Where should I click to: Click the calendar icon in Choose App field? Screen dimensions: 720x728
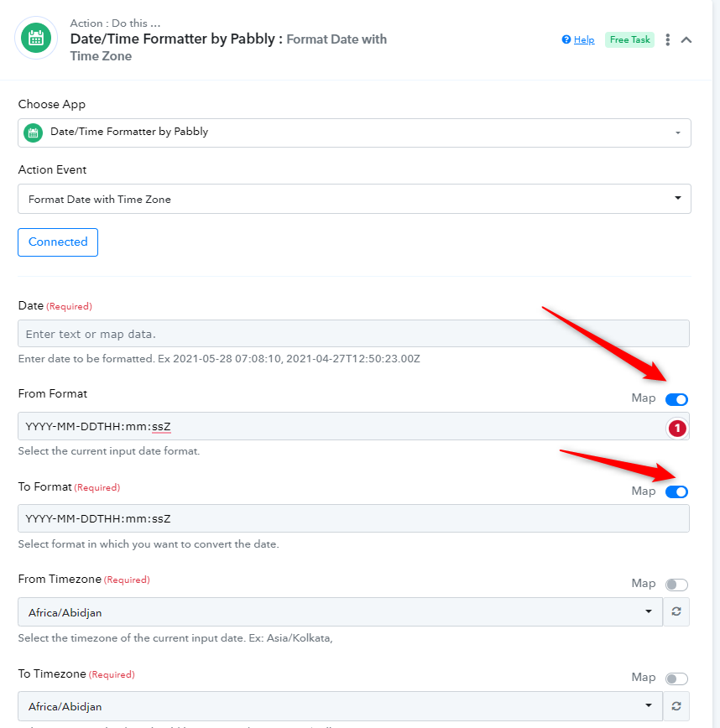[33, 133]
